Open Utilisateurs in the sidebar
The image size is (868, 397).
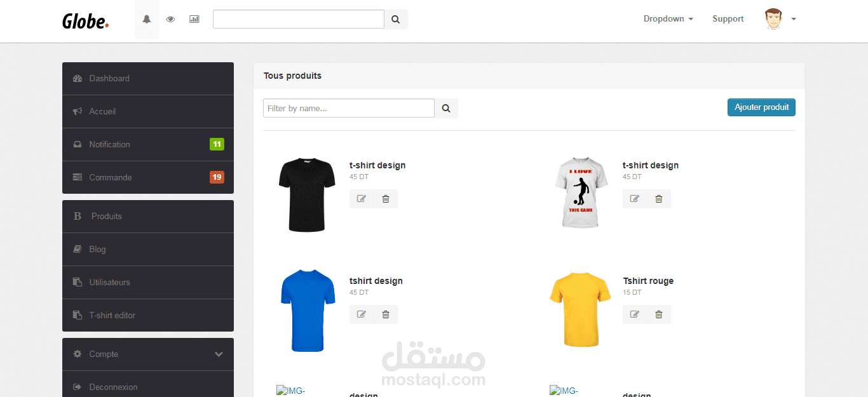click(x=148, y=283)
